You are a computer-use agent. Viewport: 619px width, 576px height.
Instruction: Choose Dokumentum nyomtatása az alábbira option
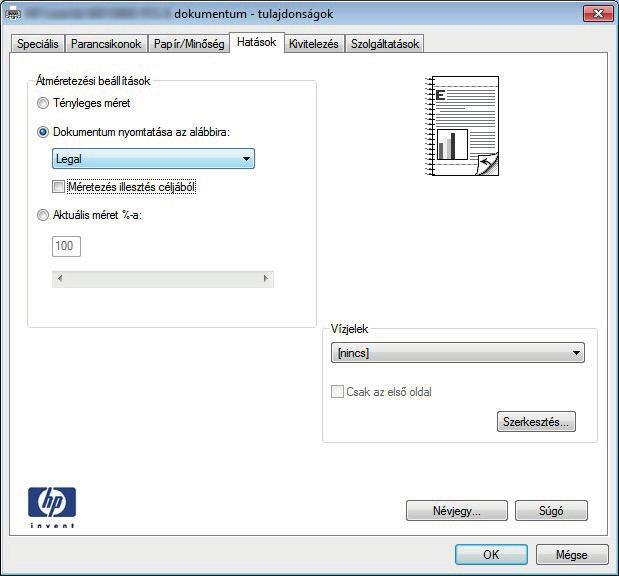tap(43, 132)
